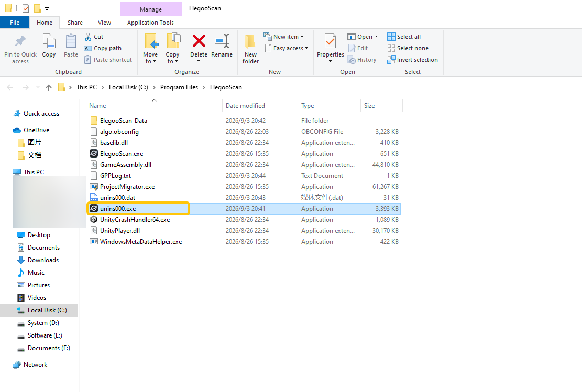Click Select all
This screenshot has width=582, height=392.
point(404,37)
